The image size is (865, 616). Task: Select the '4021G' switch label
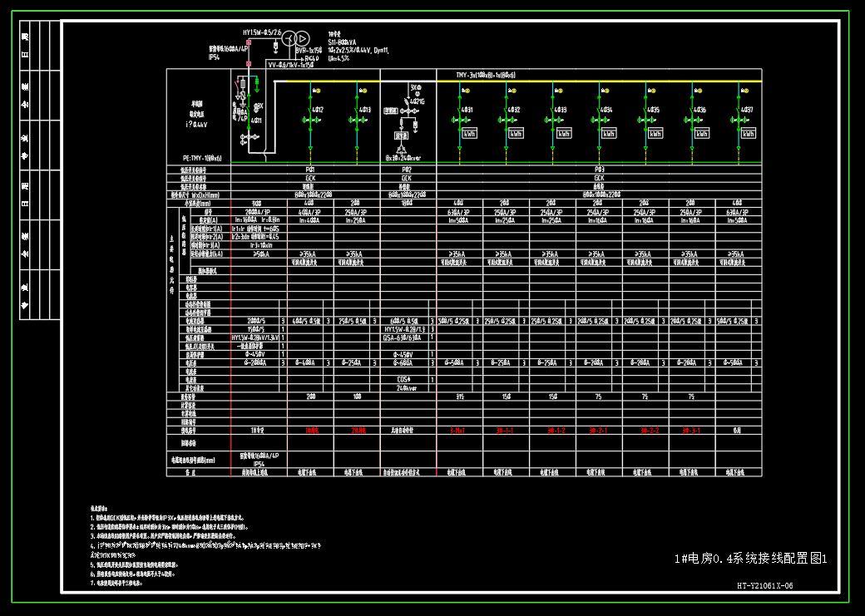[x=417, y=101]
